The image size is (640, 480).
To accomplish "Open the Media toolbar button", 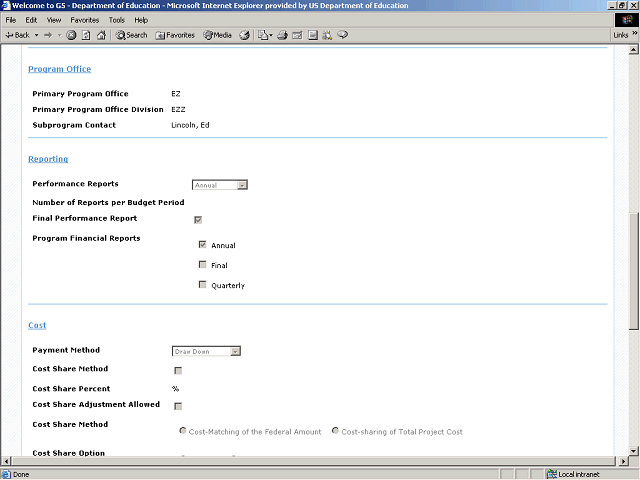I will click(218, 35).
